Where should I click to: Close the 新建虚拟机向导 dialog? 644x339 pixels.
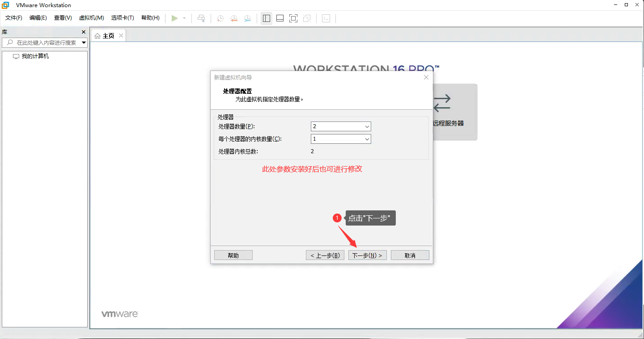pyautogui.click(x=426, y=77)
